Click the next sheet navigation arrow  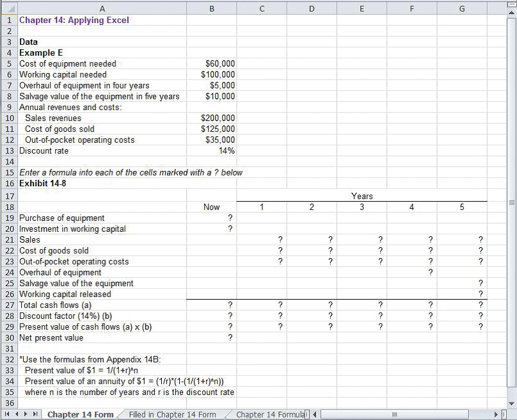pyautogui.click(x=26, y=414)
